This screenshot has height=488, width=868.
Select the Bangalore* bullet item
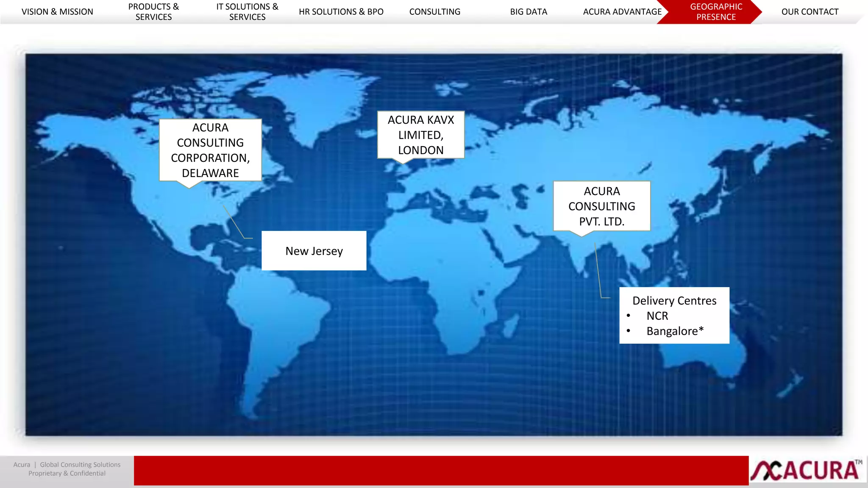[675, 331]
